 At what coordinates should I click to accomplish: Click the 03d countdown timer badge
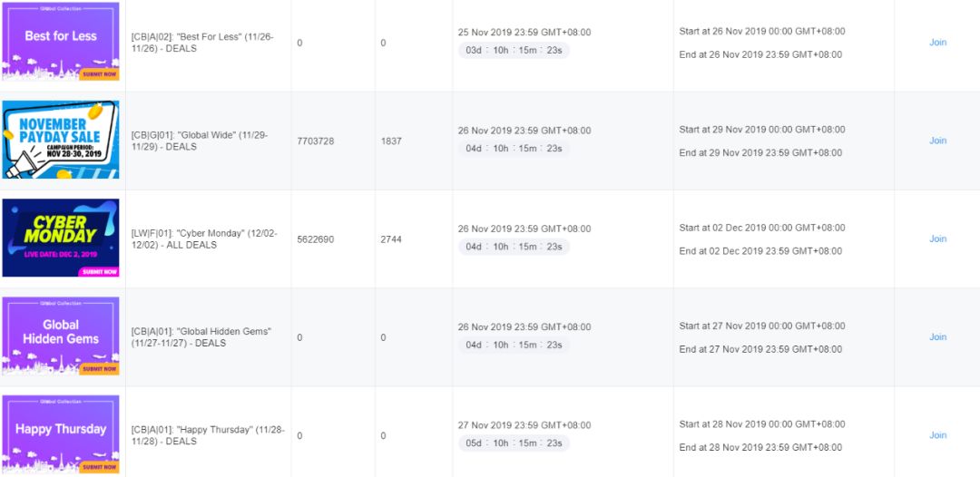[514, 50]
